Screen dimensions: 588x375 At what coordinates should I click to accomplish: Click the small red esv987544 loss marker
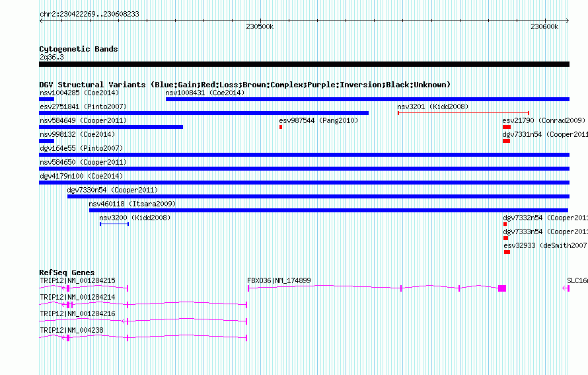[281, 127]
